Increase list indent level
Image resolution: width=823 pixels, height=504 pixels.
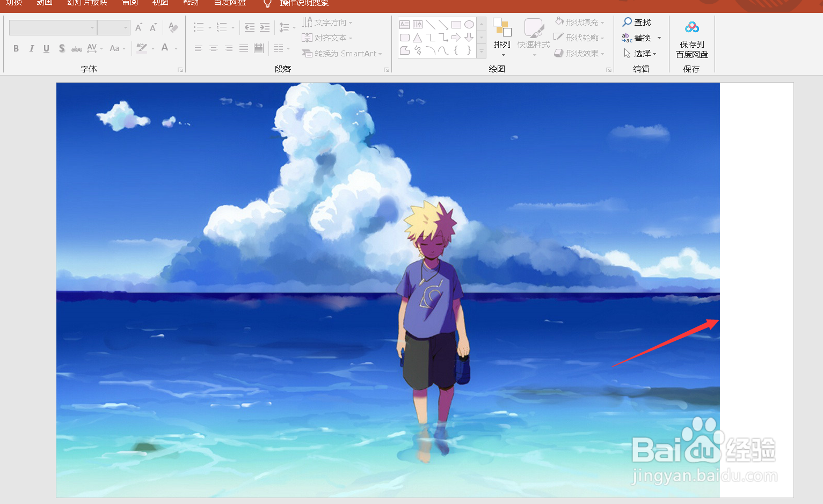pos(265,27)
